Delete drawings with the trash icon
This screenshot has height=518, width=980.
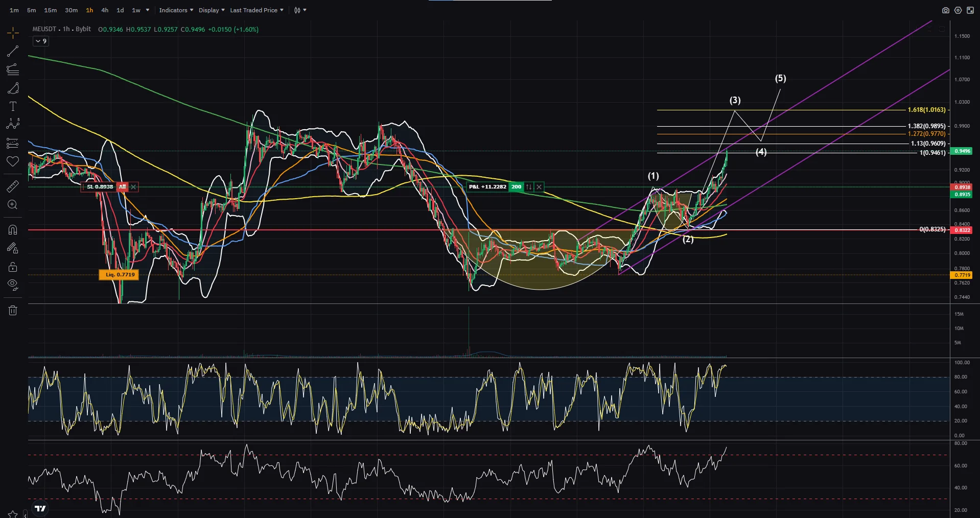[13, 310]
